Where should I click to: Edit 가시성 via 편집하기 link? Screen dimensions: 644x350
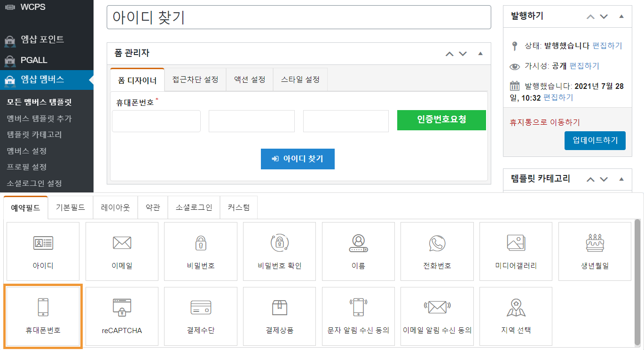tap(584, 66)
